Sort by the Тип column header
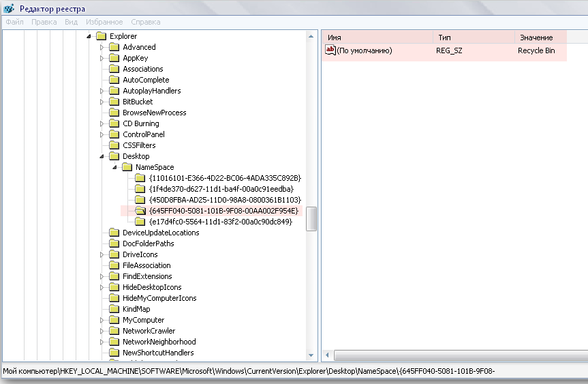Viewport: 588px width, 384px height. 474,38
